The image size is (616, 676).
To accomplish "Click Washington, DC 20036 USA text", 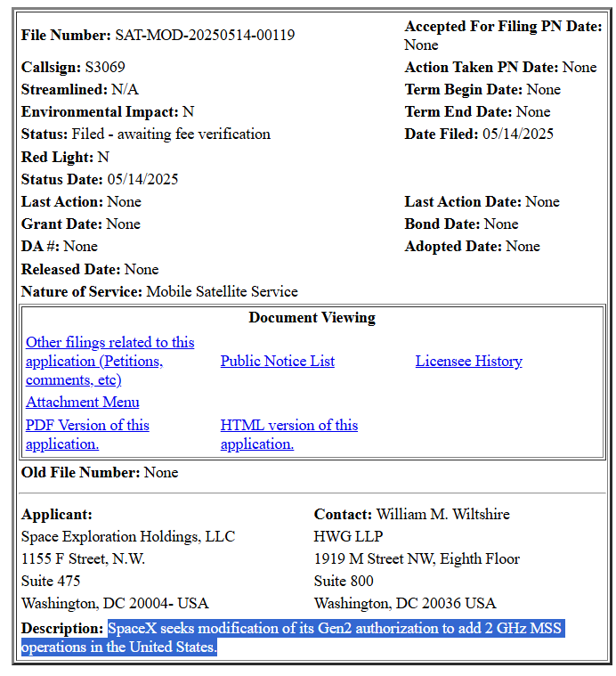I will pyautogui.click(x=405, y=603).
